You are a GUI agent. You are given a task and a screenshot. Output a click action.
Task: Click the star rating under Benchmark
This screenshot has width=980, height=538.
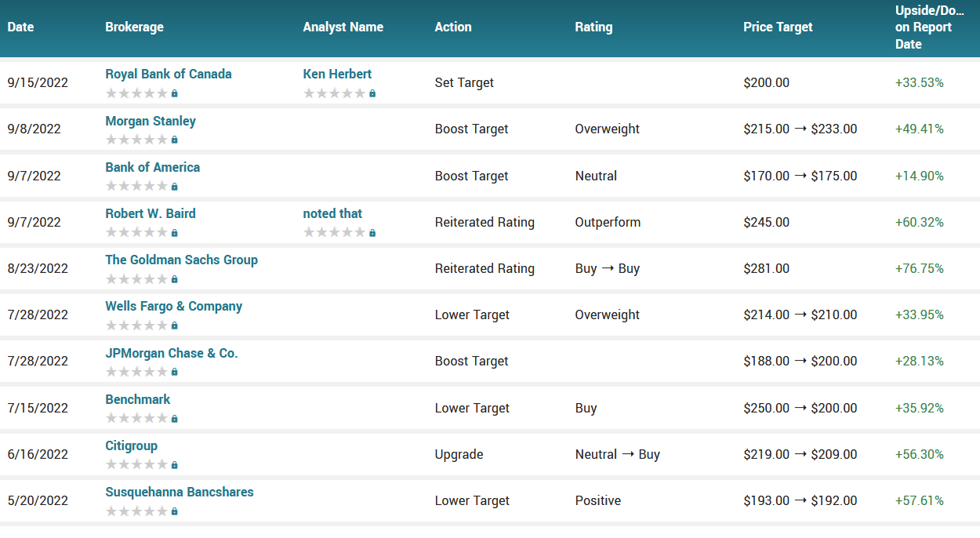point(136,419)
